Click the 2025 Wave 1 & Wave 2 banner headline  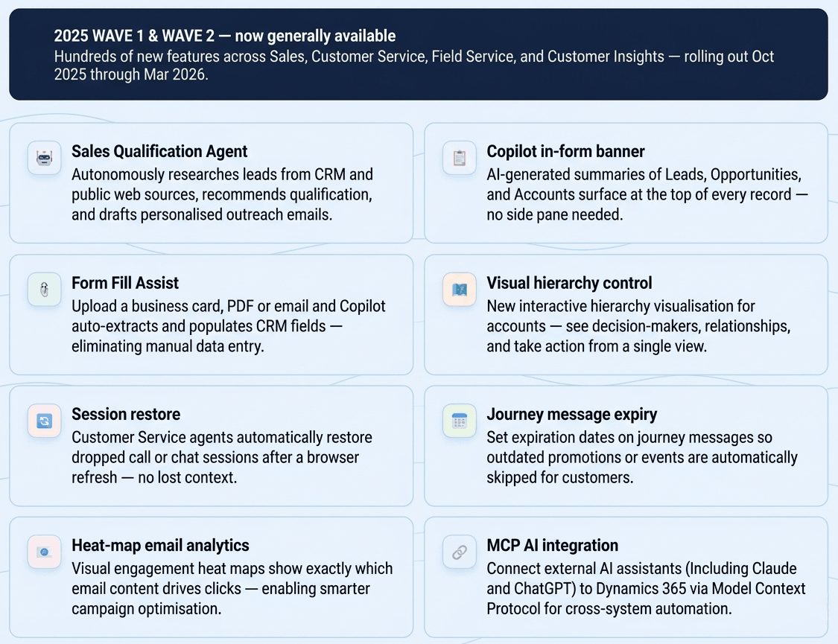pos(224,36)
